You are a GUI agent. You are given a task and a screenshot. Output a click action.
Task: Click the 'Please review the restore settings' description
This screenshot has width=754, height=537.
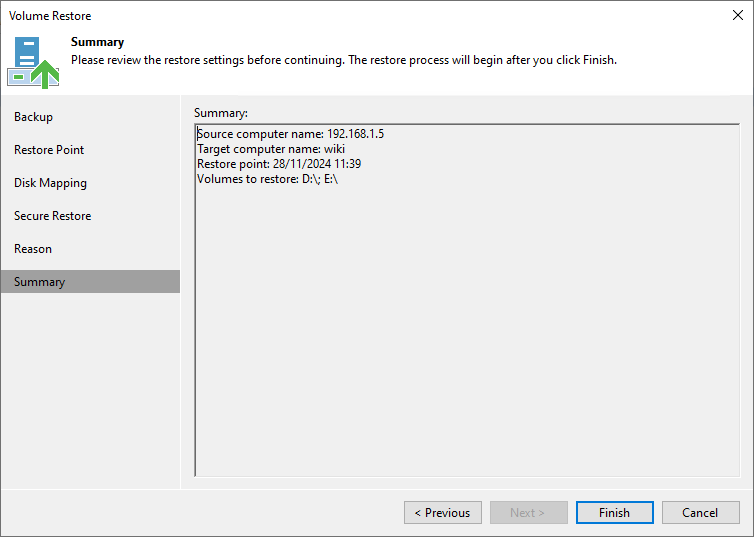343,60
